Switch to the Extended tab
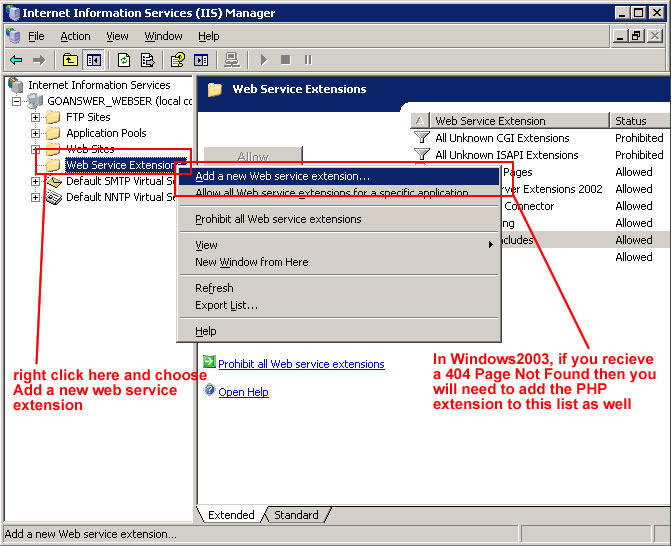This screenshot has width=671, height=546. (x=232, y=515)
